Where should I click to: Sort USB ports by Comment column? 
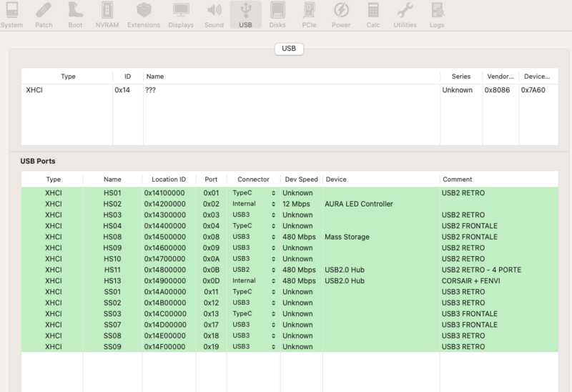(x=458, y=179)
